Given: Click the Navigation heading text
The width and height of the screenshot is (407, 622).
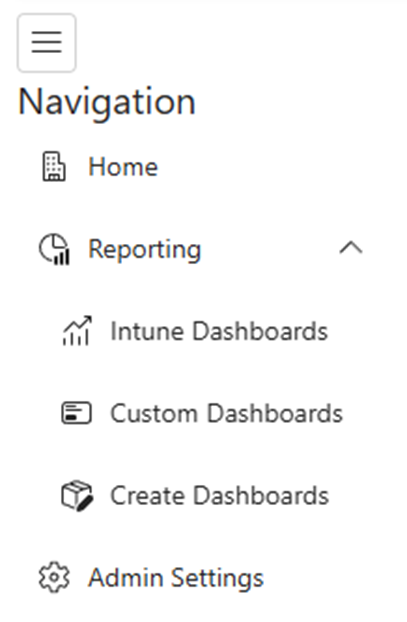Looking at the screenshot, I should tap(107, 102).
